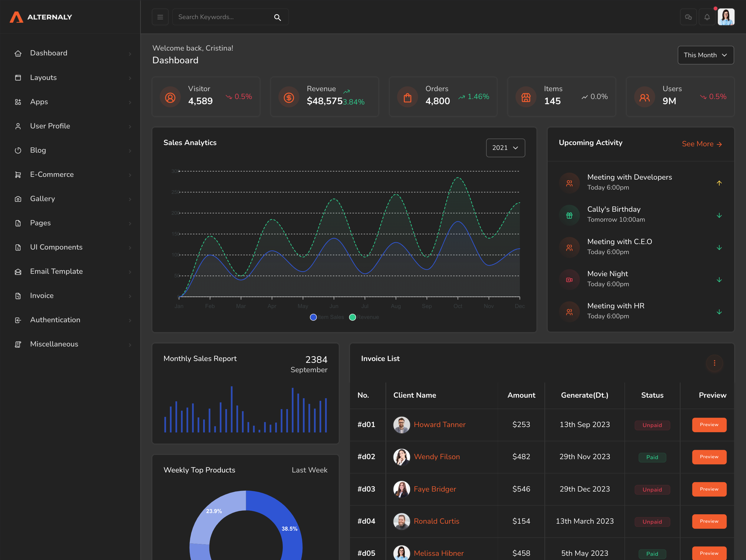Preview invoice #d03 for Faye Bridger
The image size is (746, 560).
[709, 489]
